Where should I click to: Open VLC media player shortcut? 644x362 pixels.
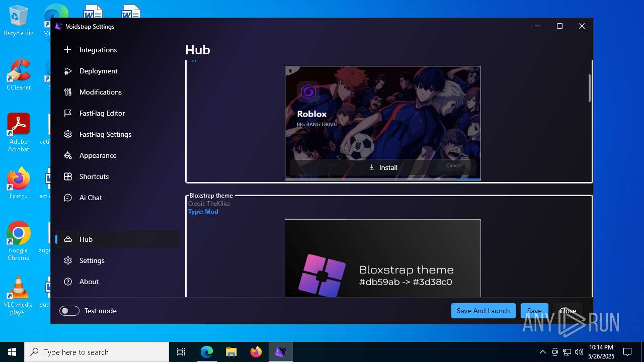click(19, 296)
